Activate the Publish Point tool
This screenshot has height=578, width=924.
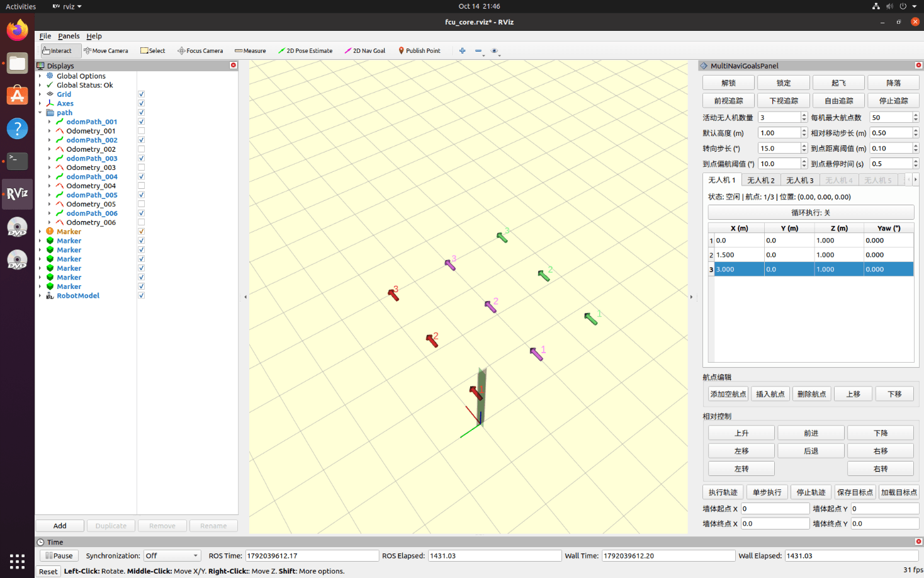point(419,51)
